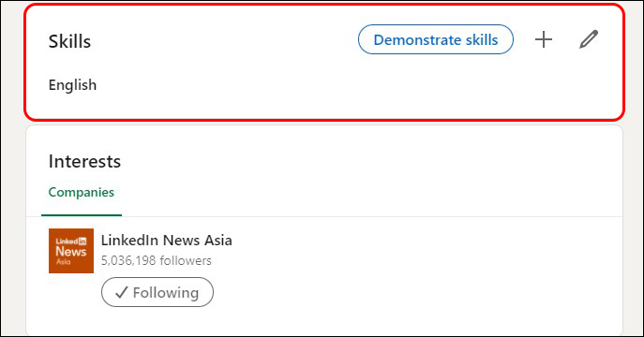Click the Skills section heading
644x337 pixels.
click(x=69, y=41)
